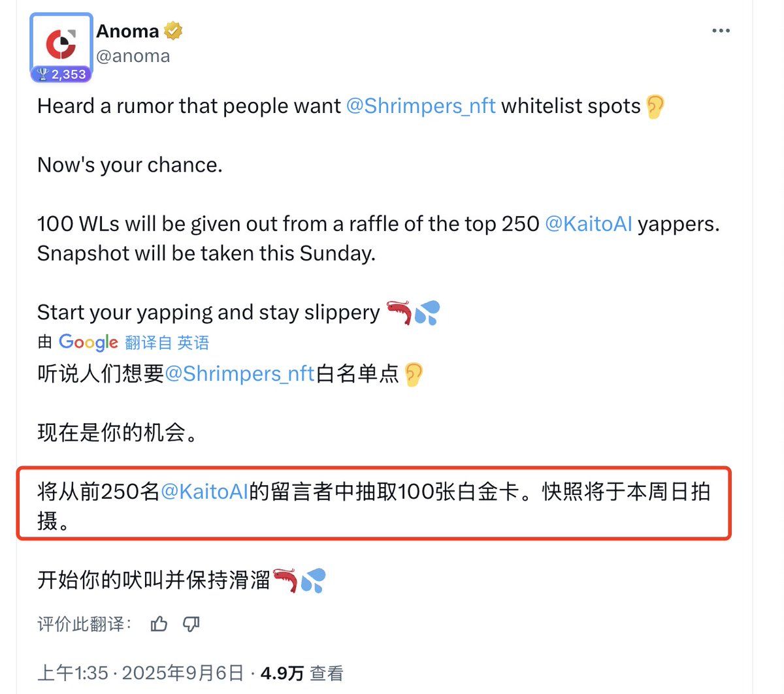Screen dimensions: 784x694
Task: Click the @anoma handle
Action: 133,56
